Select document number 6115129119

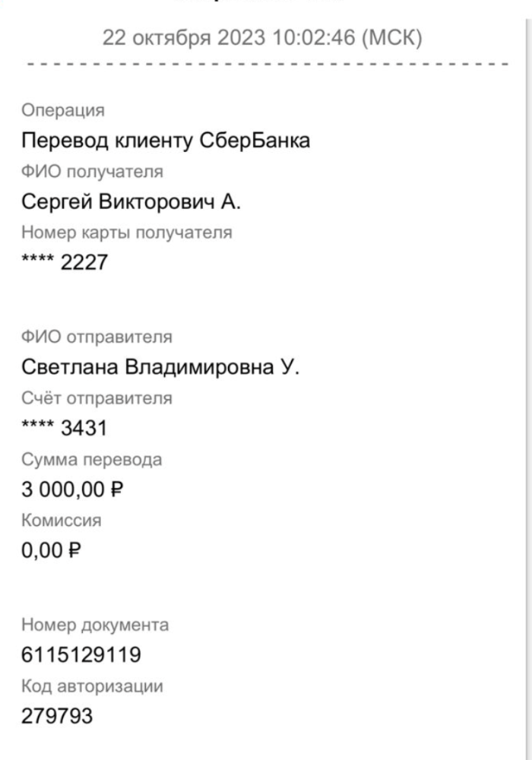tap(81, 655)
